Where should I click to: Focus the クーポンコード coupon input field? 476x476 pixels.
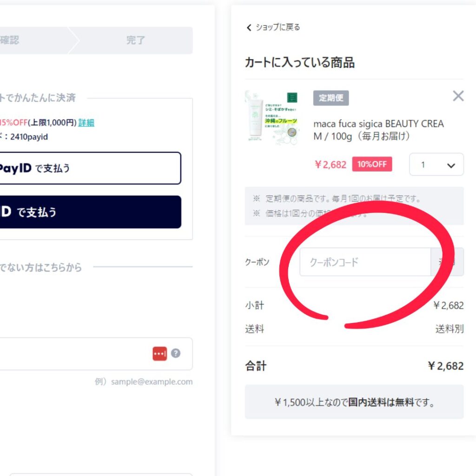(365, 262)
